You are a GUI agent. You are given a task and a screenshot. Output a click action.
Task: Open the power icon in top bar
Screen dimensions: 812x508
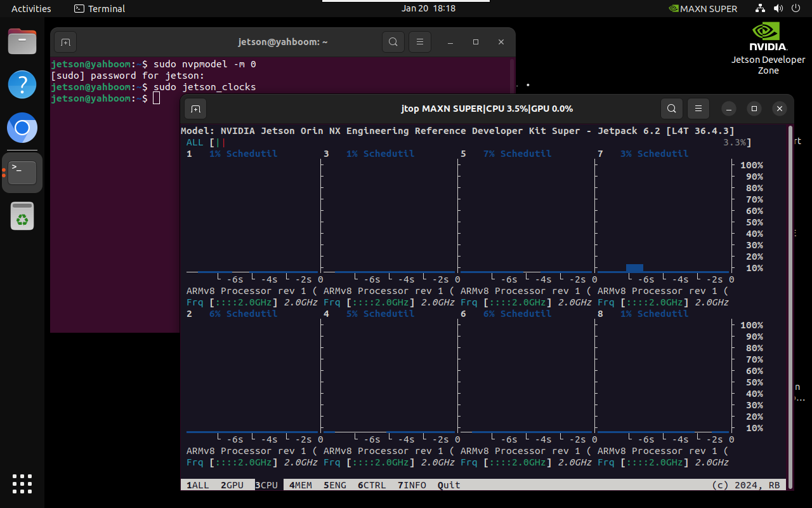click(796, 8)
